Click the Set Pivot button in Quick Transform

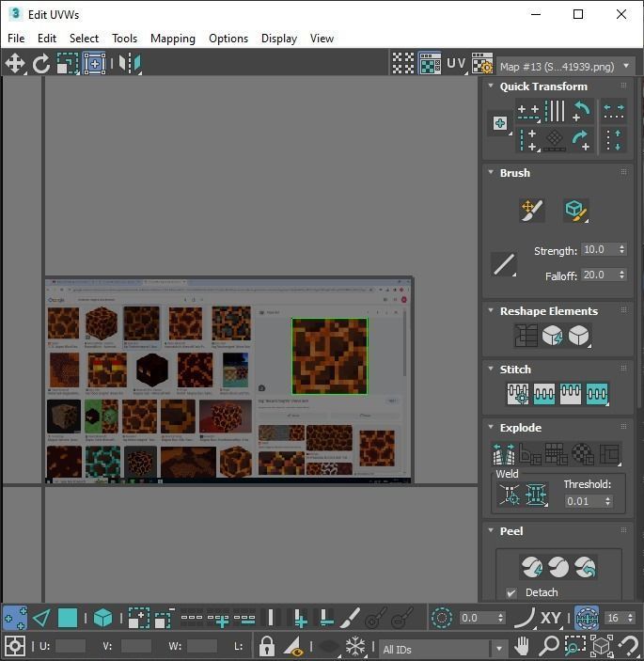pos(500,123)
